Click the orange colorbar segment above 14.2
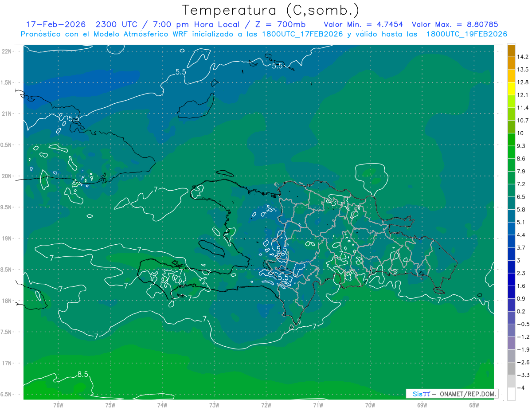Image resolution: width=532 pixels, height=411 pixels. (x=511, y=51)
